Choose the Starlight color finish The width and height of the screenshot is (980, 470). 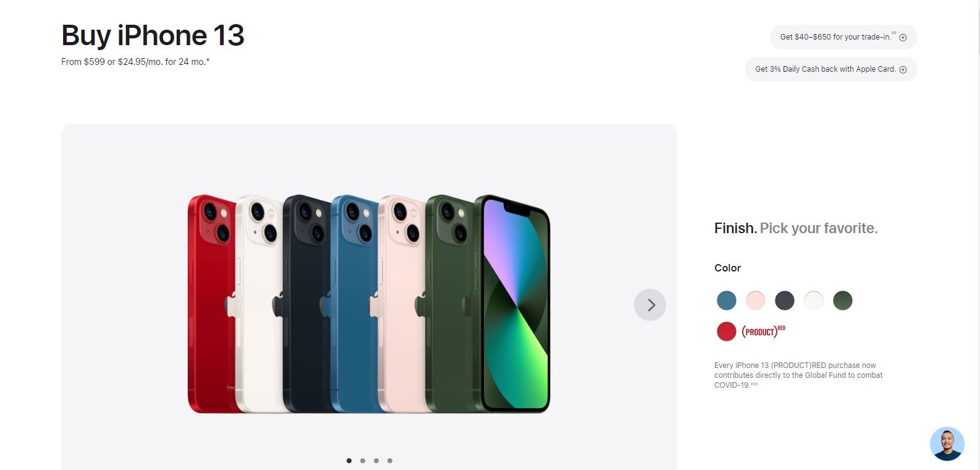pyautogui.click(x=814, y=301)
